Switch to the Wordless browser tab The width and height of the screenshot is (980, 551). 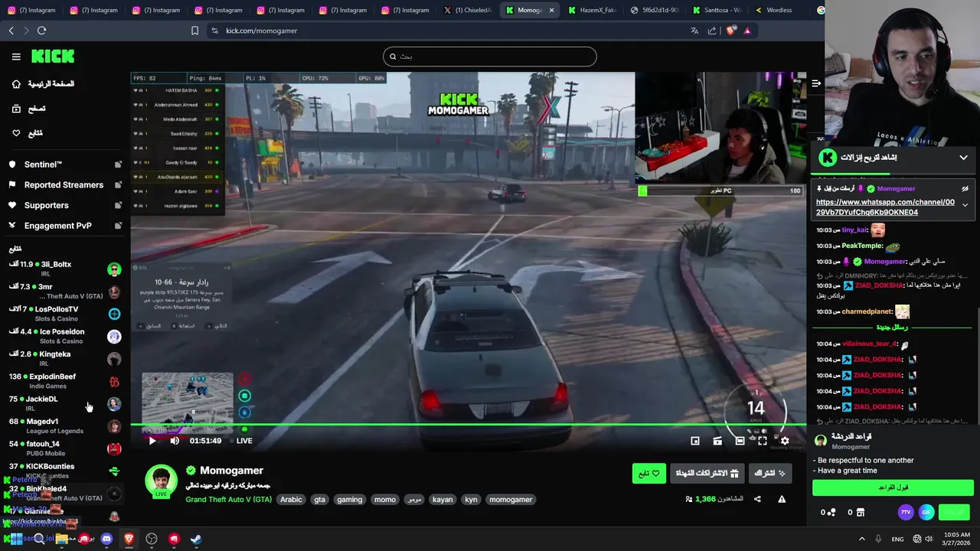coord(779,10)
